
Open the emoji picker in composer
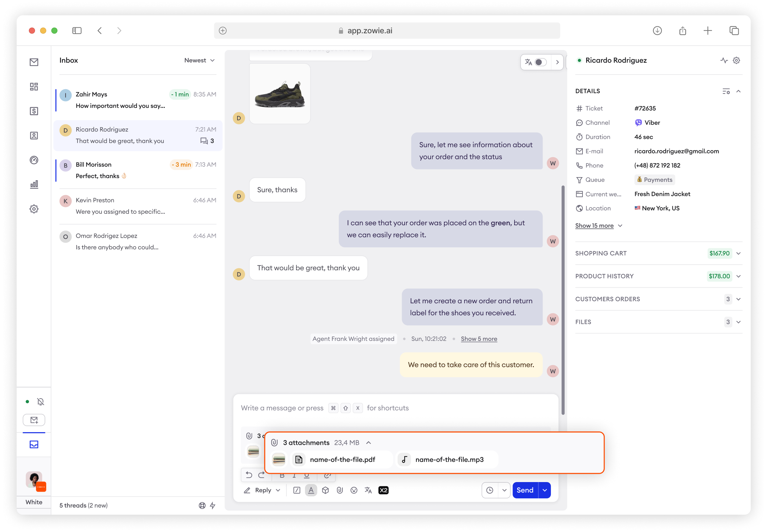click(x=354, y=490)
